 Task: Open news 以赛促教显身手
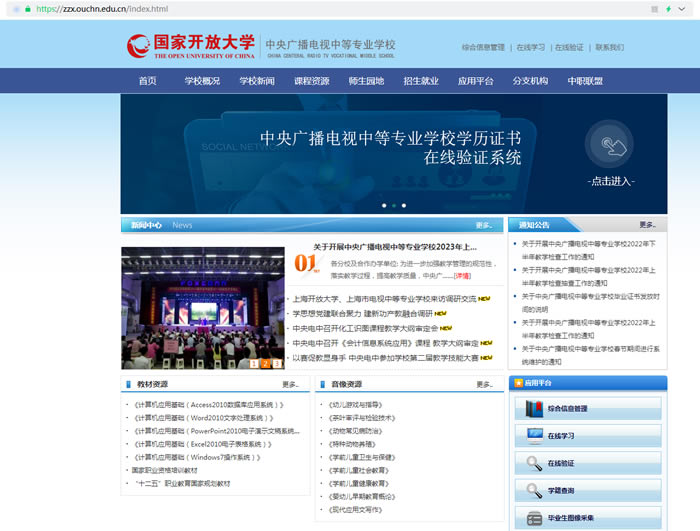coord(385,358)
